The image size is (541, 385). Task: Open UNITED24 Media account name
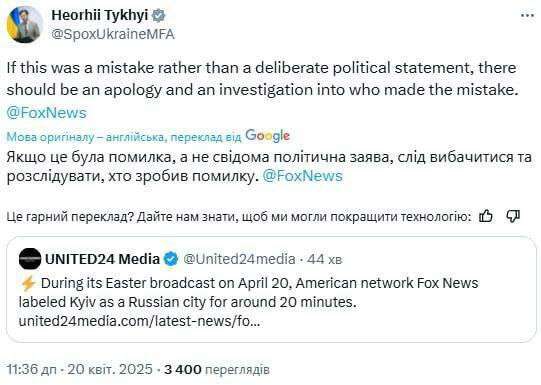[102, 259]
